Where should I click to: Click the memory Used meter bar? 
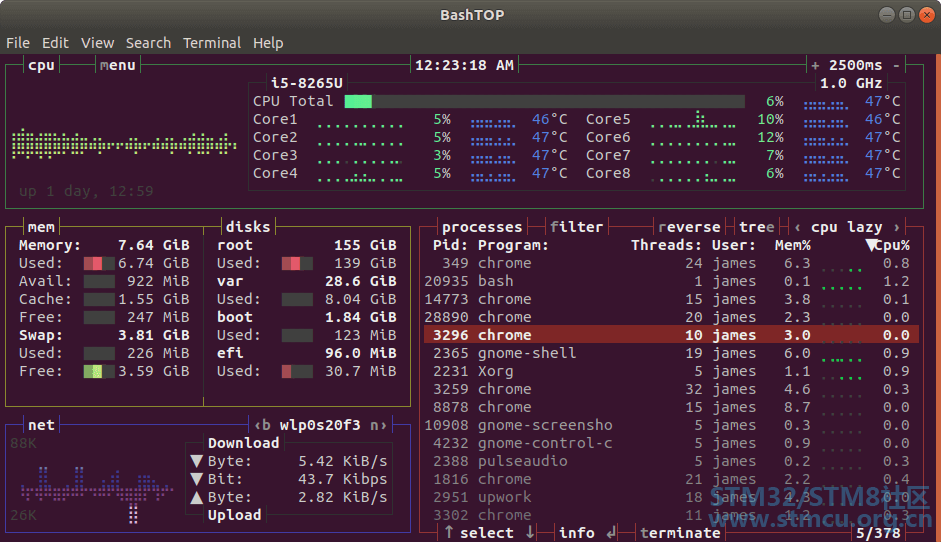point(99,263)
